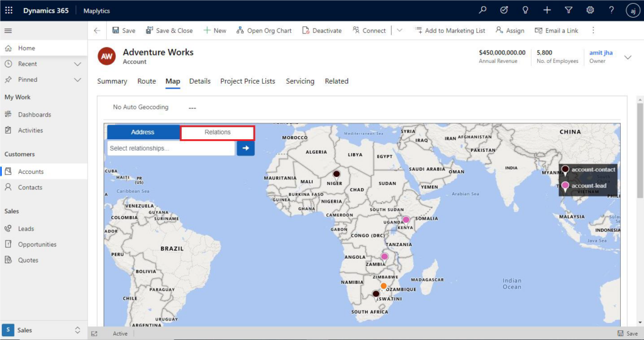Open the Related tab
This screenshot has width=644, height=340.
pos(336,81)
